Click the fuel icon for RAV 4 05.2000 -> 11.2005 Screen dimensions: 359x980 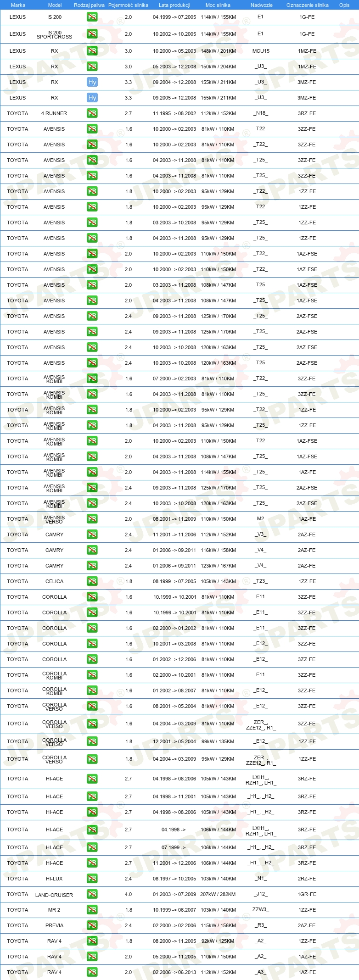(92, 957)
